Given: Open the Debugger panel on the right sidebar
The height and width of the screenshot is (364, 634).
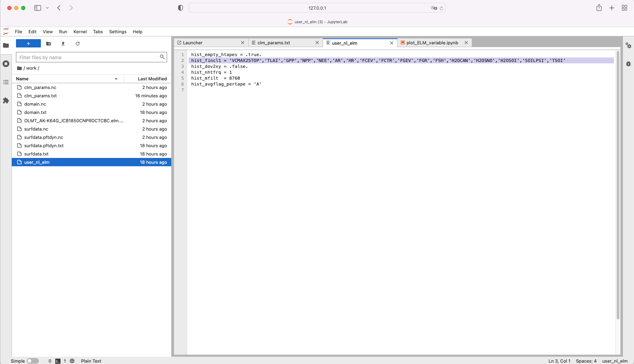Looking at the screenshot, I should pyautogui.click(x=628, y=64).
